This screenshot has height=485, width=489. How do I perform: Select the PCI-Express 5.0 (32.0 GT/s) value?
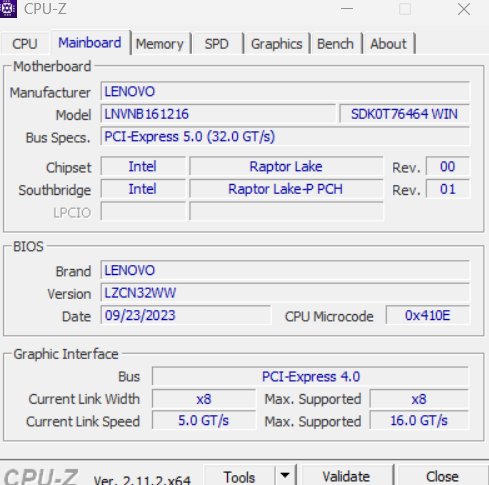pos(285,136)
